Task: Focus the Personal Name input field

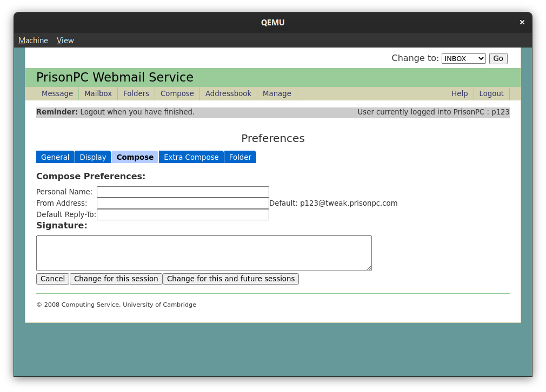Action: point(183,192)
